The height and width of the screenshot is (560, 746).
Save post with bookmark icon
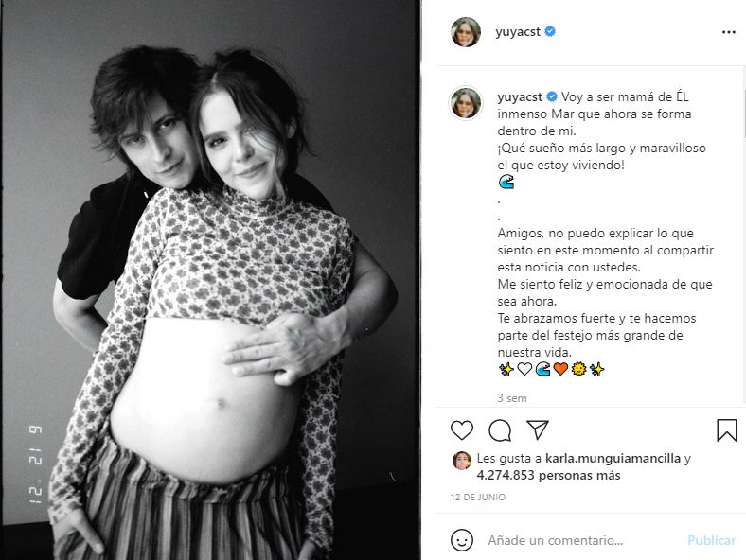pyautogui.click(x=726, y=430)
